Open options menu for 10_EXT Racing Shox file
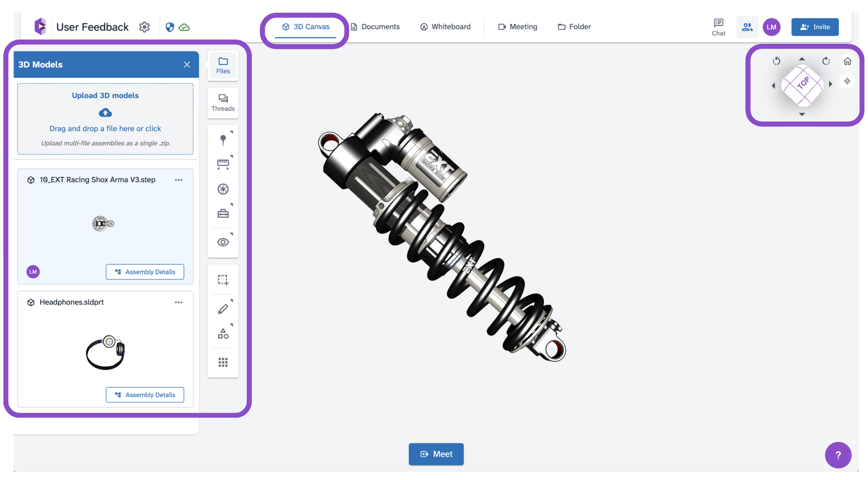The width and height of the screenshot is (868, 480). pyautogui.click(x=179, y=180)
